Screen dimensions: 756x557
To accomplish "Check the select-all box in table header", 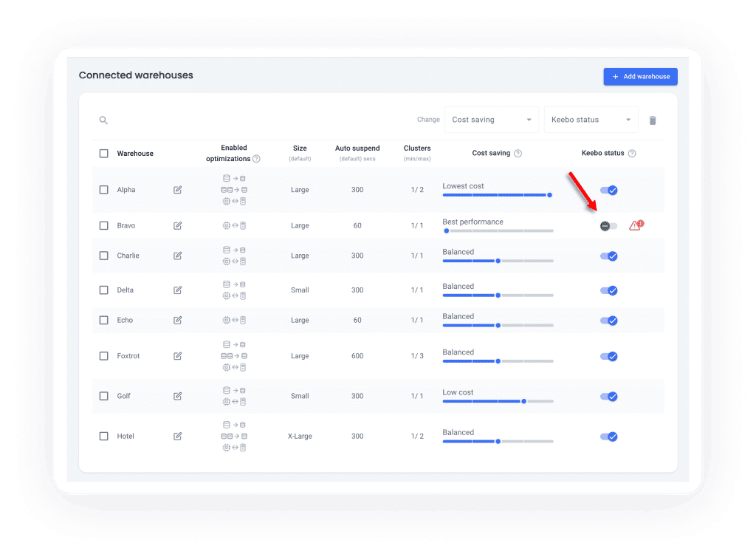I will tap(104, 154).
